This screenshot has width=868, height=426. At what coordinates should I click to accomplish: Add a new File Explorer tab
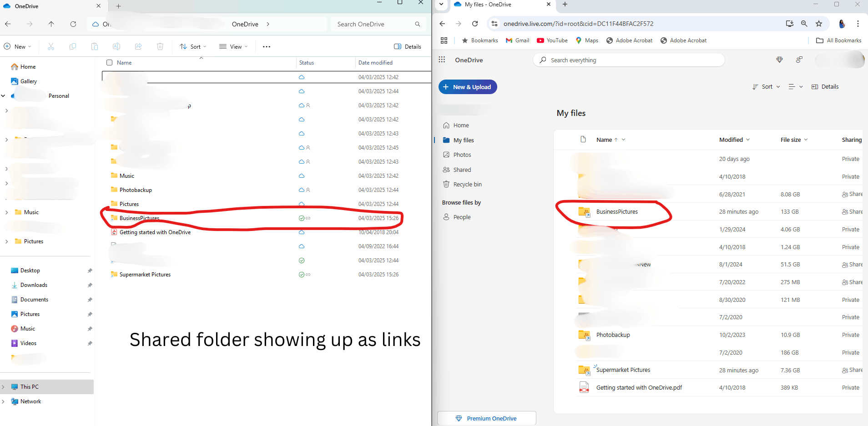118,6
